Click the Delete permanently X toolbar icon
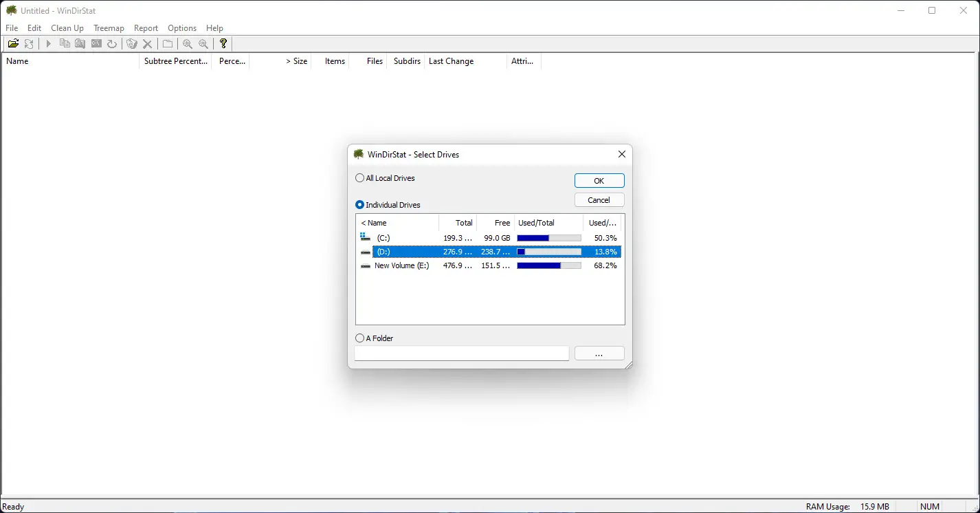The width and height of the screenshot is (980, 513). tap(147, 44)
